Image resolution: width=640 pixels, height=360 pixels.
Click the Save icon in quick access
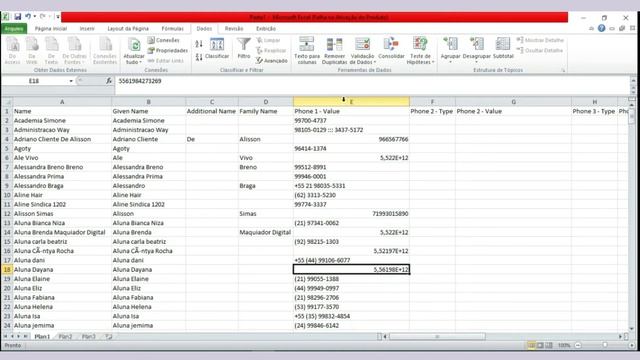18,17
